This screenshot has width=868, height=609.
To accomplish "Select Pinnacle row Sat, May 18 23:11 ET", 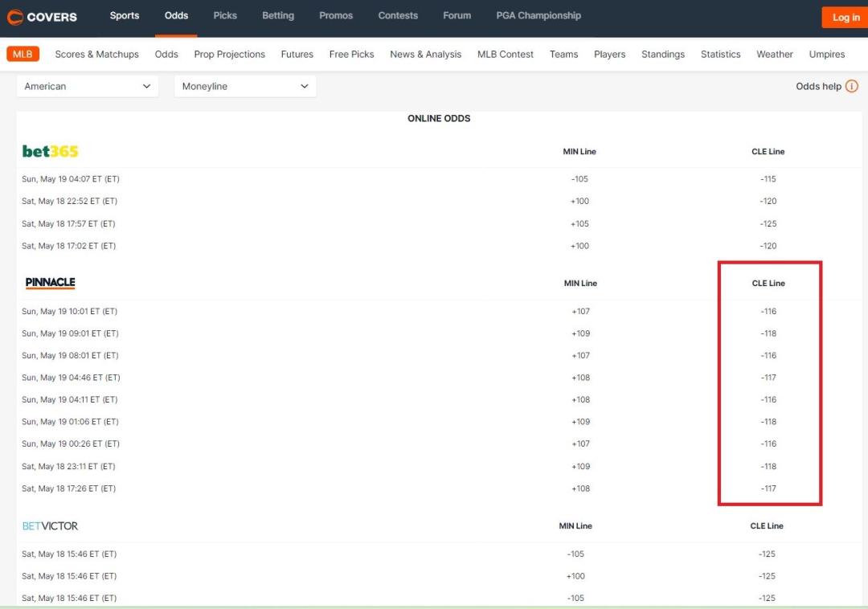I will click(439, 467).
